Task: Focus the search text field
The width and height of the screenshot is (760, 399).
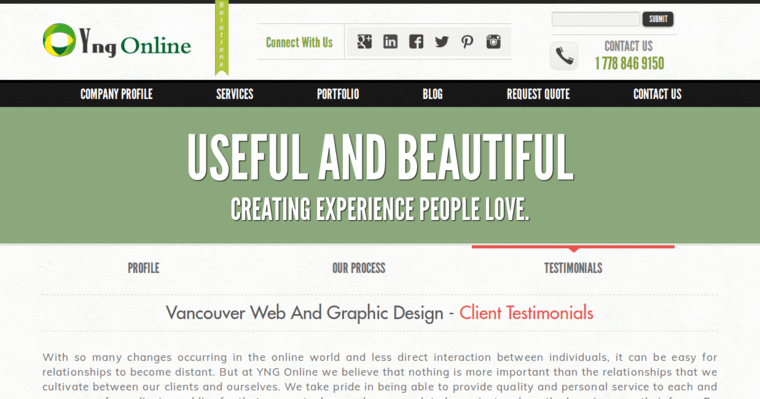Action: point(596,19)
